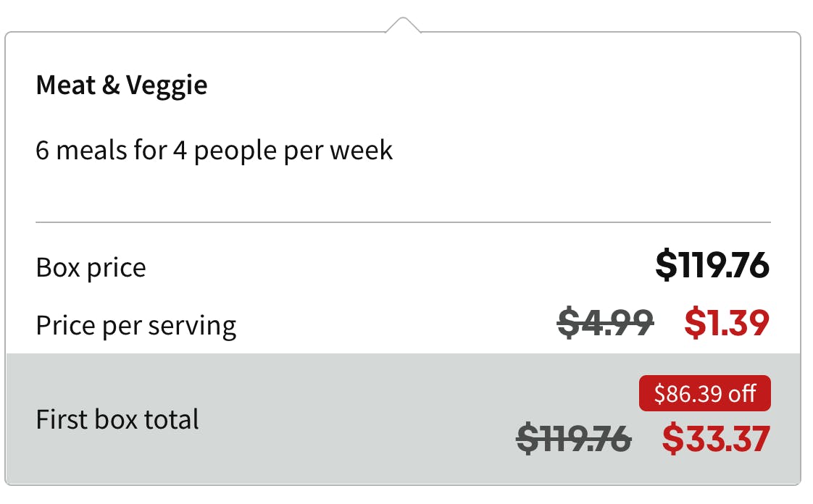Click the $86.39 amount in the red badge
Screen dimensions: 813x504
[688, 394]
